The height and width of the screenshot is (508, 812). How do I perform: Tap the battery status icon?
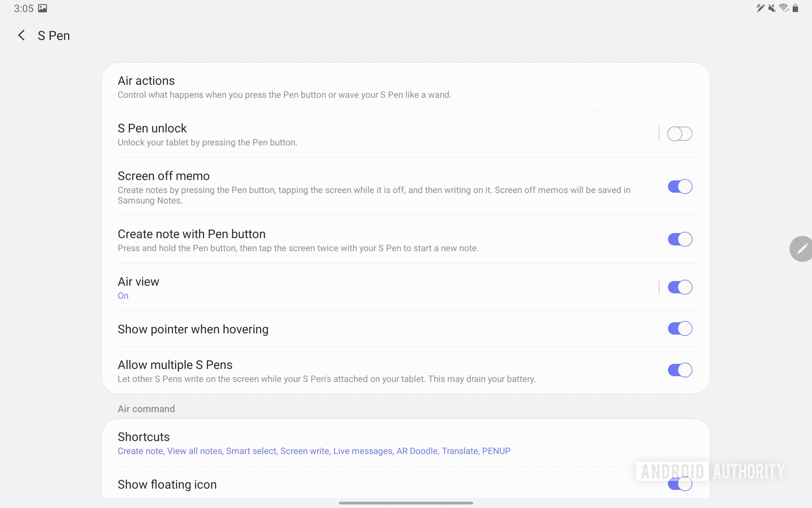796,8
